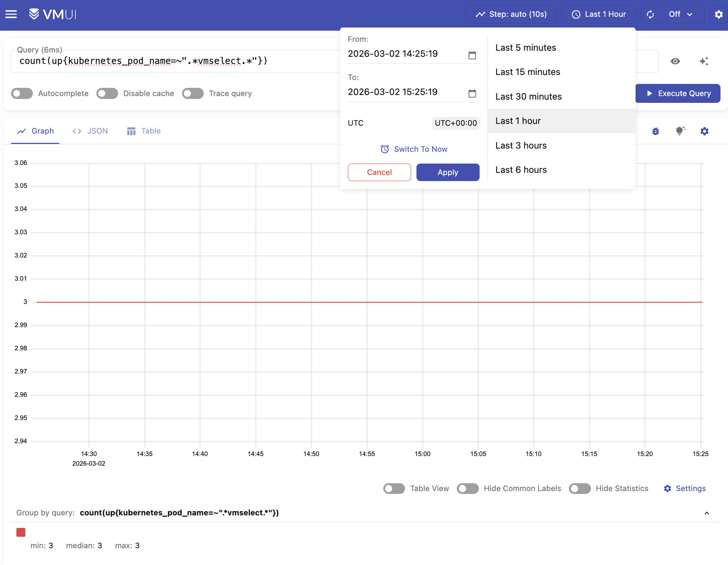Click the bug debug icon
The image size is (728, 565).
click(656, 131)
